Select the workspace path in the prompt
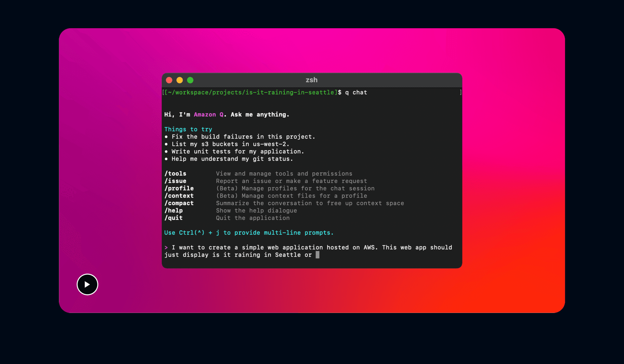This screenshot has height=364, width=624. [251, 93]
